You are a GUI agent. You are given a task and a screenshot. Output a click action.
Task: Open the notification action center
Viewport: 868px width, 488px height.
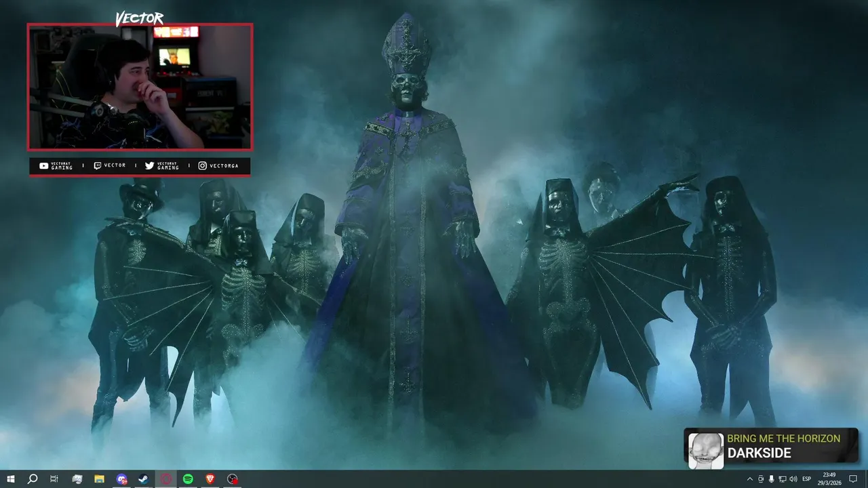(x=853, y=479)
